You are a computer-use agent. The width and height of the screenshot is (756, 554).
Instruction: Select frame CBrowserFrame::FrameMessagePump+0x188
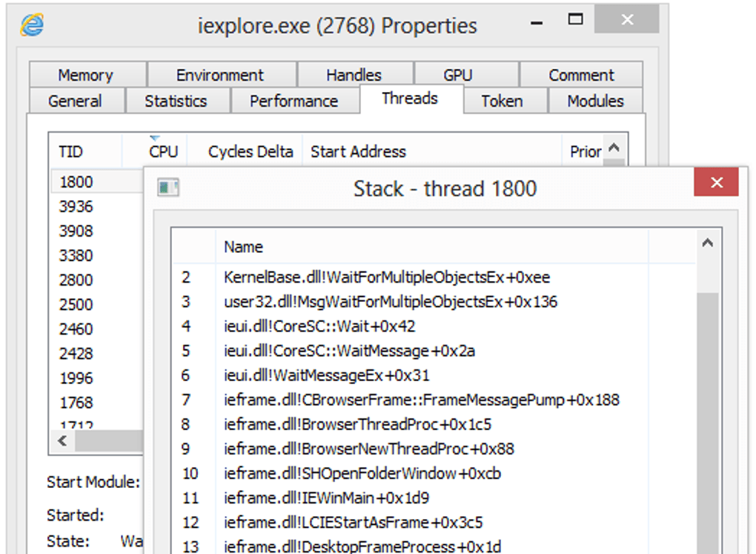pos(434,400)
